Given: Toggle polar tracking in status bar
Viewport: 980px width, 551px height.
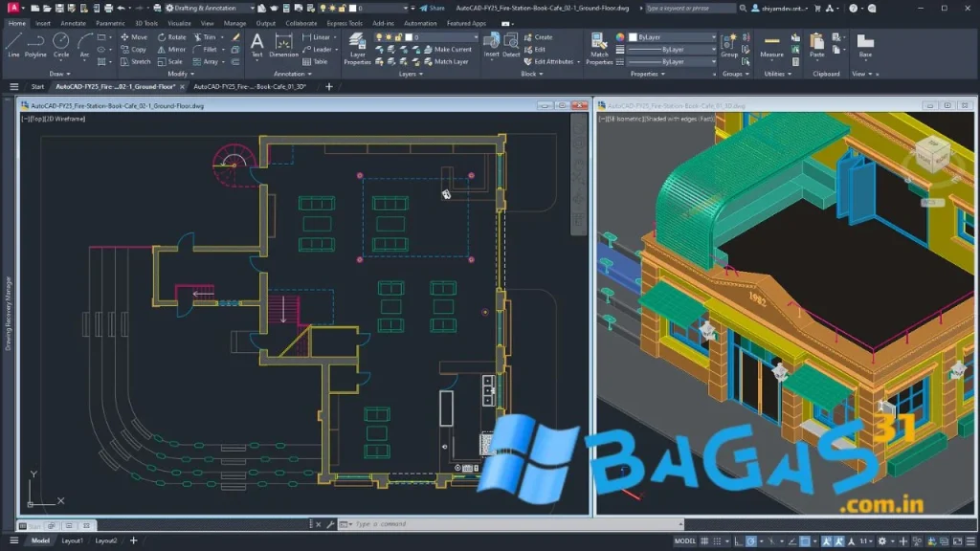Looking at the screenshot, I should 751,541.
